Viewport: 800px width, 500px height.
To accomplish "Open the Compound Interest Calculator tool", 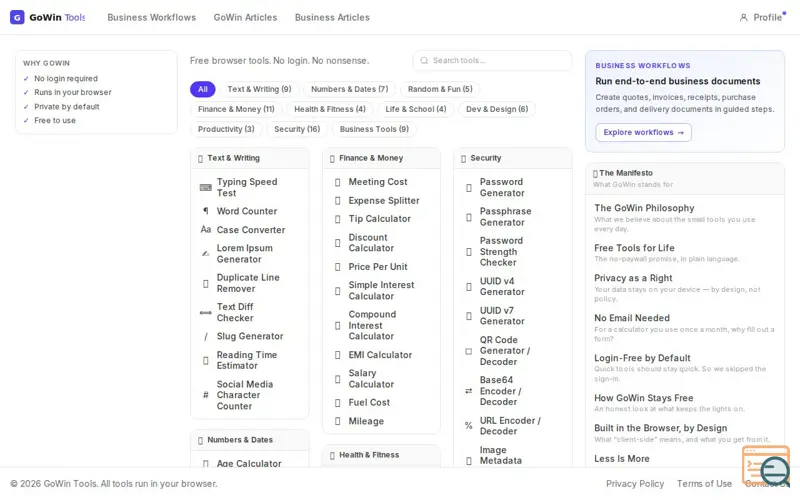I will [x=372, y=326].
